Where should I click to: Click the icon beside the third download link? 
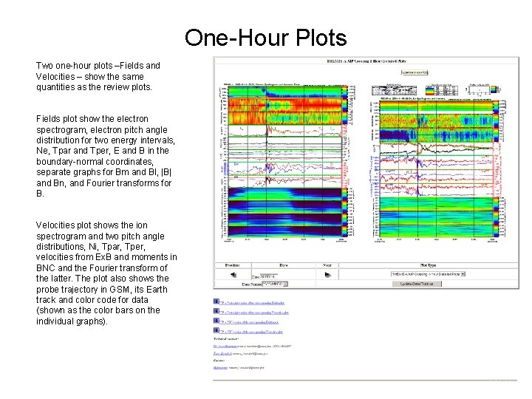coord(216,320)
